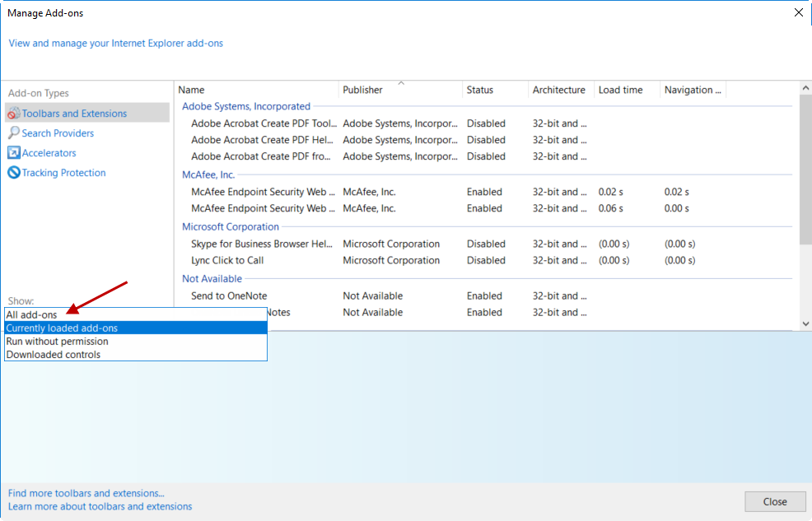Click the add-on list vertical scrollbar thumb
The width and height of the screenshot is (812, 521).
click(805, 170)
